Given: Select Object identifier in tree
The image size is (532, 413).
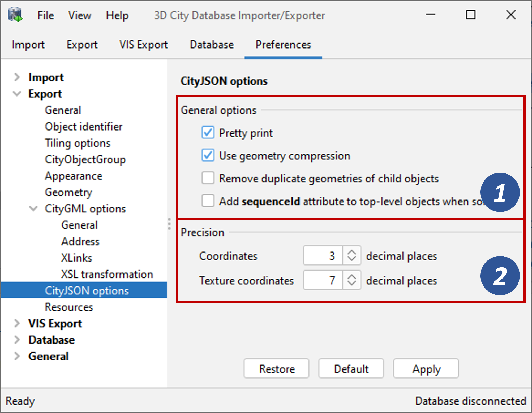Looking at the screenshot, I should [x=84, y=127].
